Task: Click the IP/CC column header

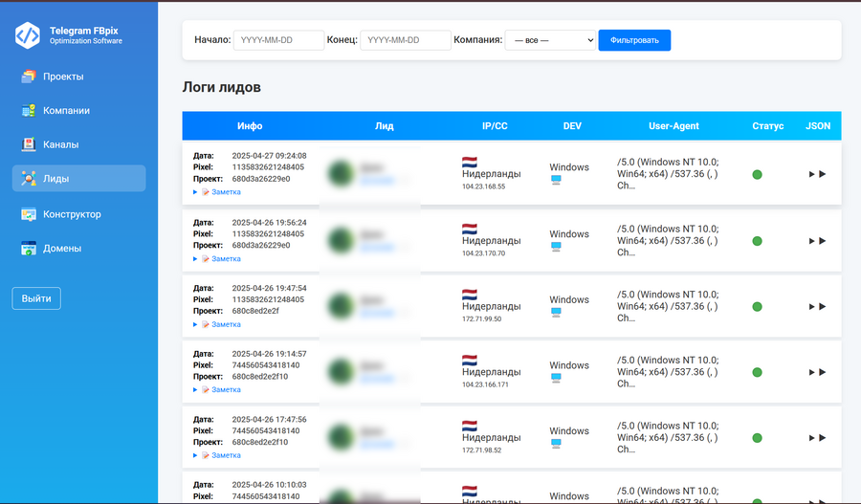Action: 495,125
